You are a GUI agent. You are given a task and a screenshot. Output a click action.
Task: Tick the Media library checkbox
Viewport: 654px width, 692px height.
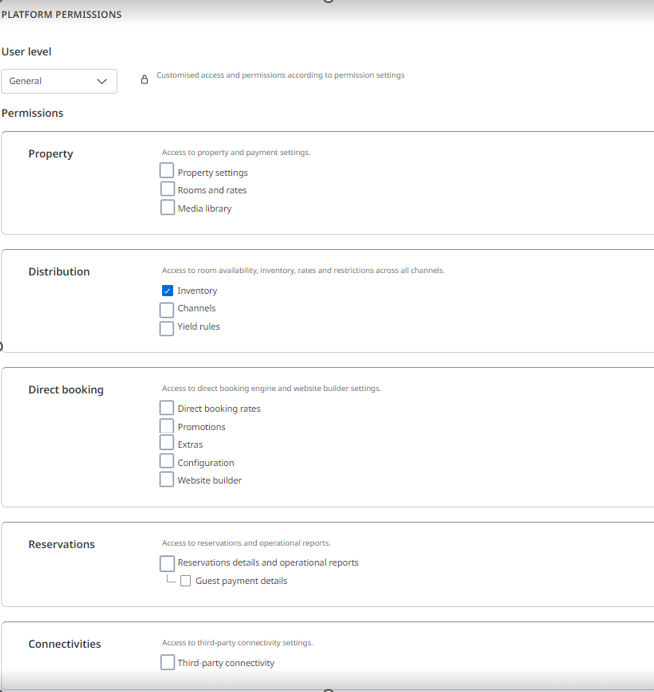pyautogui.click(x=167, y=208)
